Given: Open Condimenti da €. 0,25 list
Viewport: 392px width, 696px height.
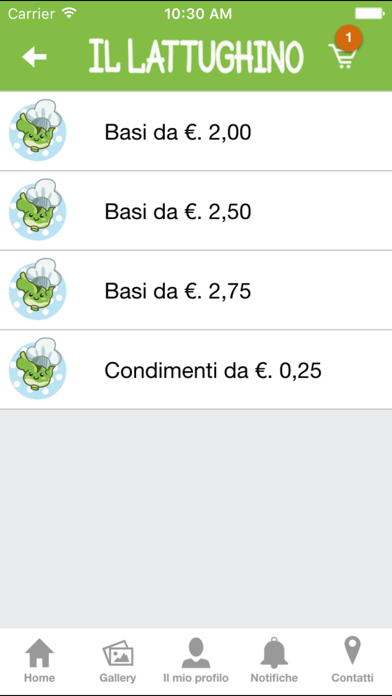Looking at the screenshot, I should 196,370.
